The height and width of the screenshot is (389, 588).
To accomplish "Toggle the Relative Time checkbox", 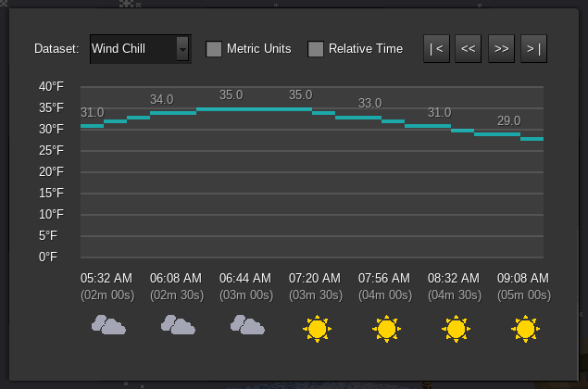I will pos(316,49).
